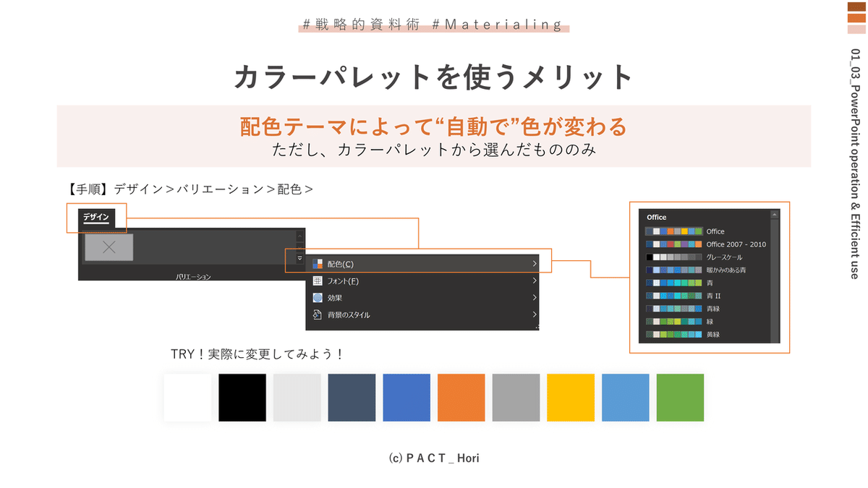The width and height of the screenshot is (868, 488).
Task: Click the dark slate blue square swatch
Action: tap(352, 398)
